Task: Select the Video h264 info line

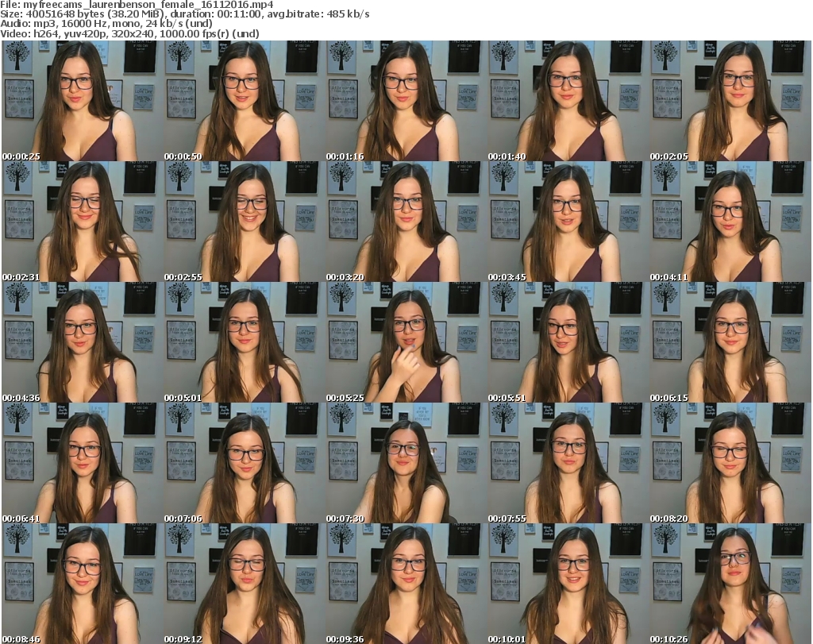Action: (130, 33)
